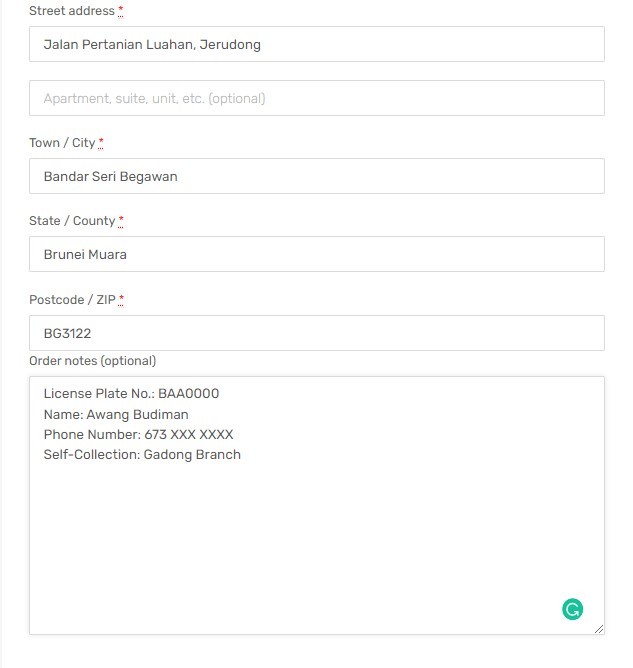Viewport: 633px width, 668px height.
Task: Click the Town / City label text
Action: click(x=62, y=143)
